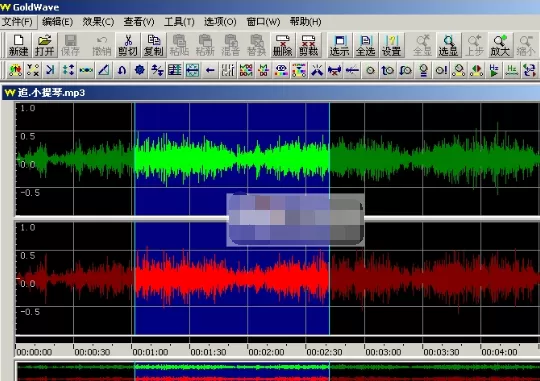Open the 编辑(E) menu
540x381 pixels.
[57, 22]
